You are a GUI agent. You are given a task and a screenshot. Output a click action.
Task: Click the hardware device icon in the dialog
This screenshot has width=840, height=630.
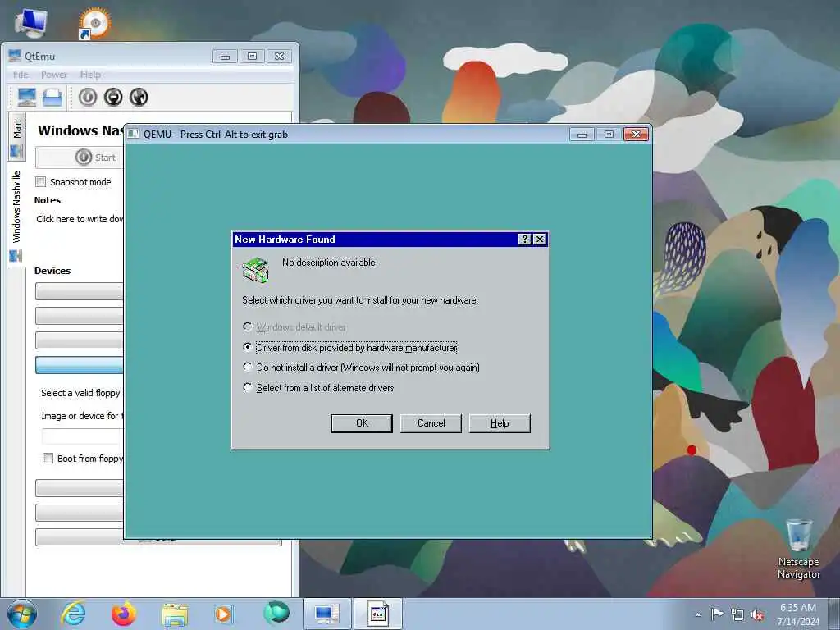(255, 269)
